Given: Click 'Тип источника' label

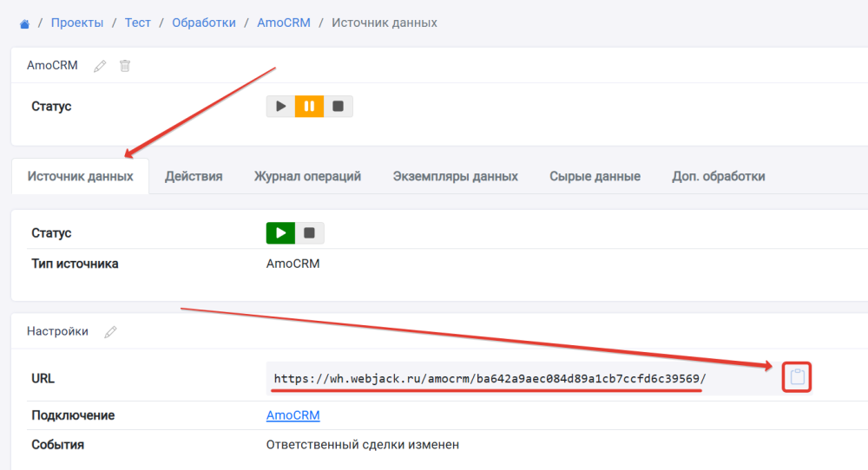Looking at the screenshot, I should (x=75, y=264).
